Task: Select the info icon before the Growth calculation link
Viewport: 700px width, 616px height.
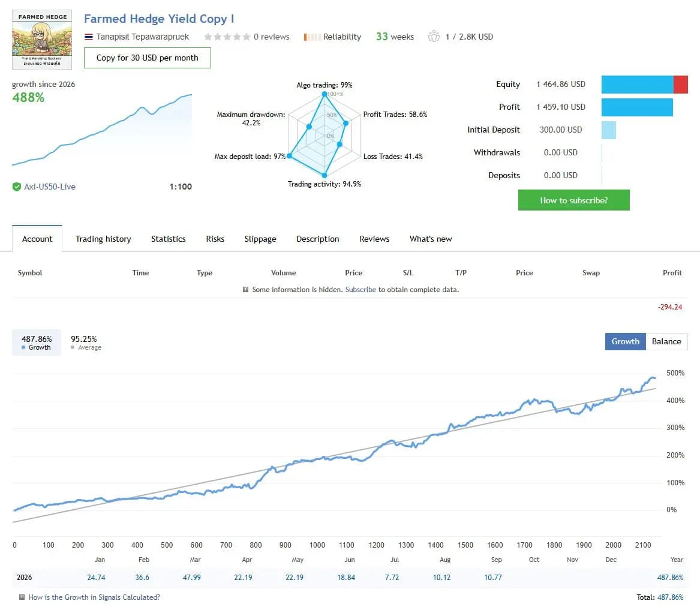Action: click(x=22, y=597)
